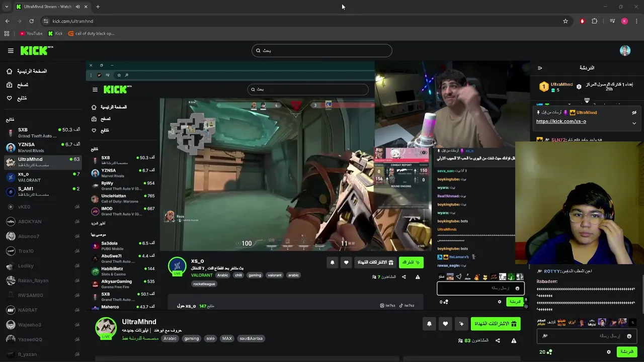The height and width of the screenshot is (362, 644).
Task: Open offline channel Trox10
Action: coord(43,251)
